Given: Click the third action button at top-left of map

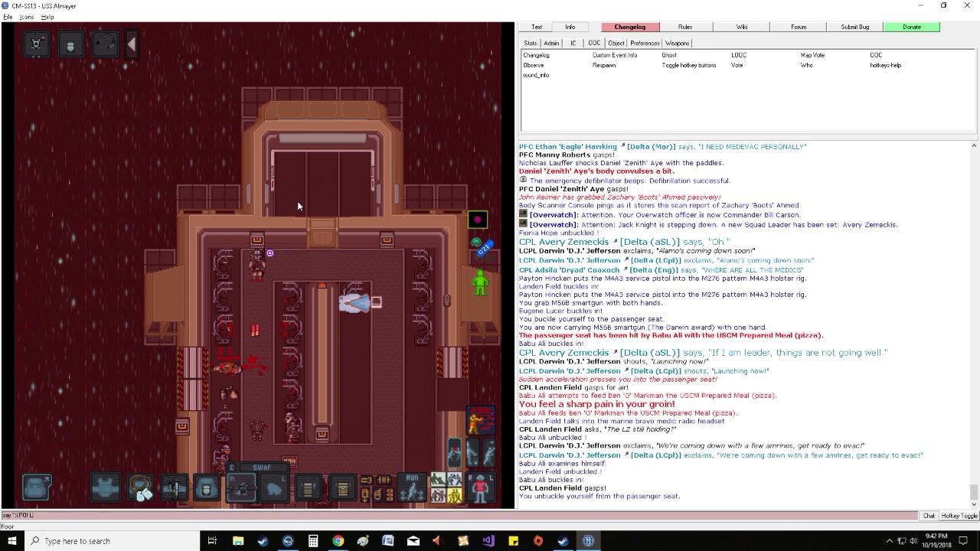Looking at the screenshot, I should coord(105,44).
